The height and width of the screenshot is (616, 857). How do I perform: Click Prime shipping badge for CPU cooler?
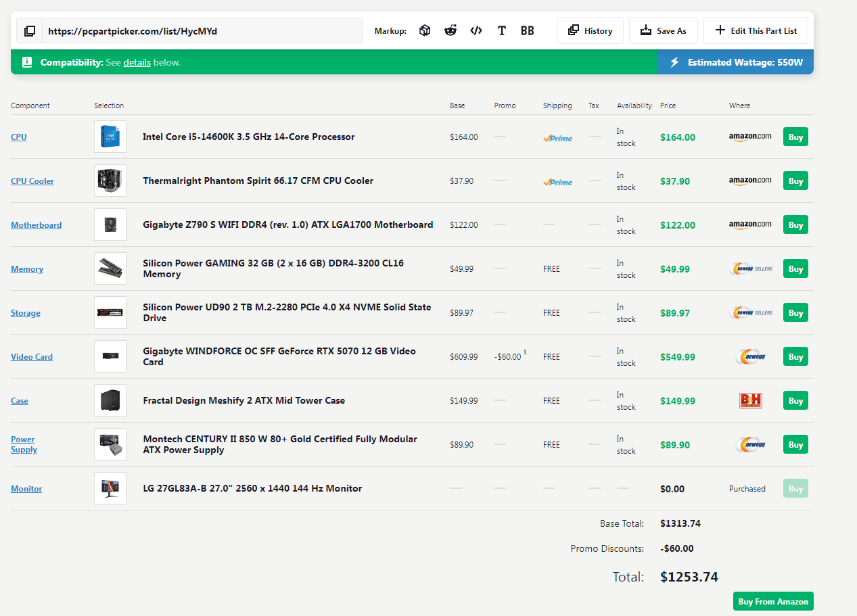click(557, 181)
